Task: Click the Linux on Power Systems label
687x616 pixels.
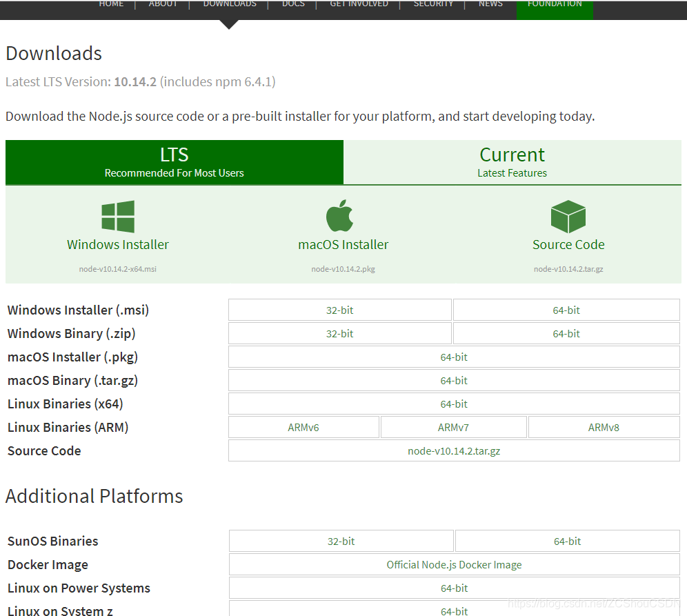Action: click(79, 588)
